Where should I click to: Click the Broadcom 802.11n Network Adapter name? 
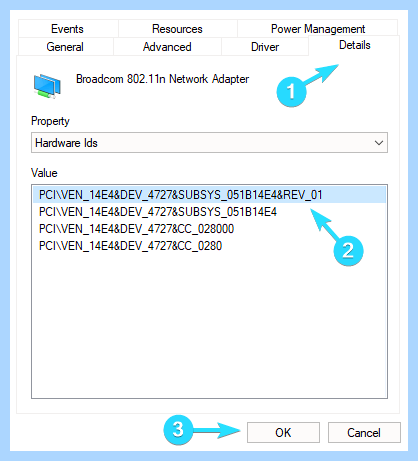pos(162,79)
